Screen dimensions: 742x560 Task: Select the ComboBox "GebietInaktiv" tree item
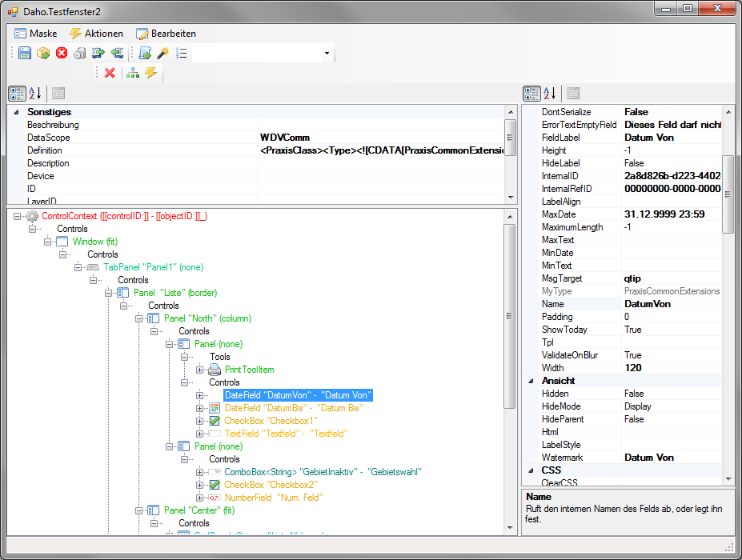point(323,472)
